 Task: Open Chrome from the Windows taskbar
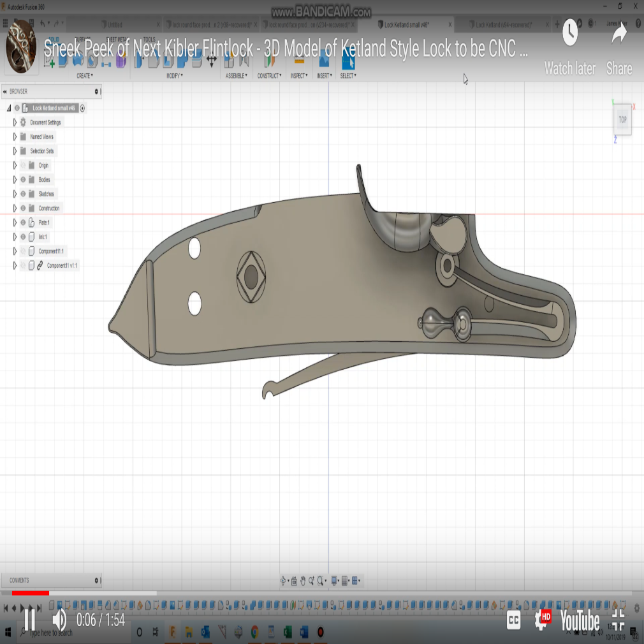[254, 632]
